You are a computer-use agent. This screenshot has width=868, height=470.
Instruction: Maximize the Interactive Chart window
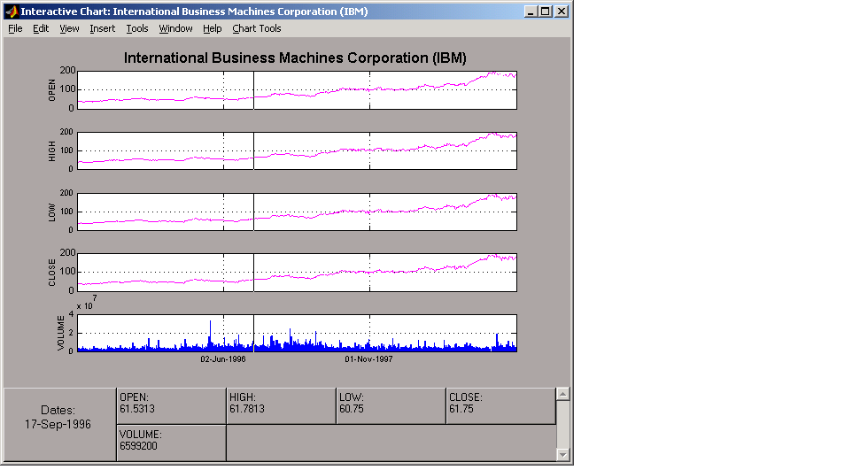tap(545, 12)
